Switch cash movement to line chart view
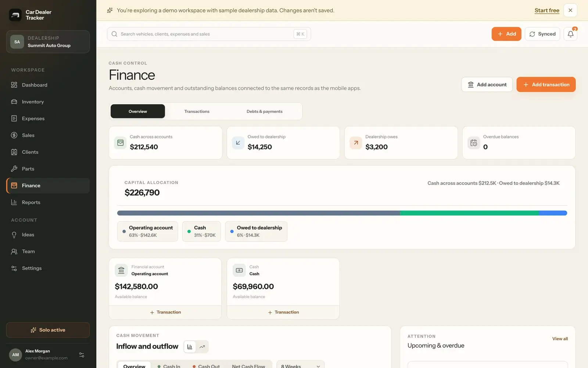The height and width of the screenshot is (368, 588). [x=202, y=347]
